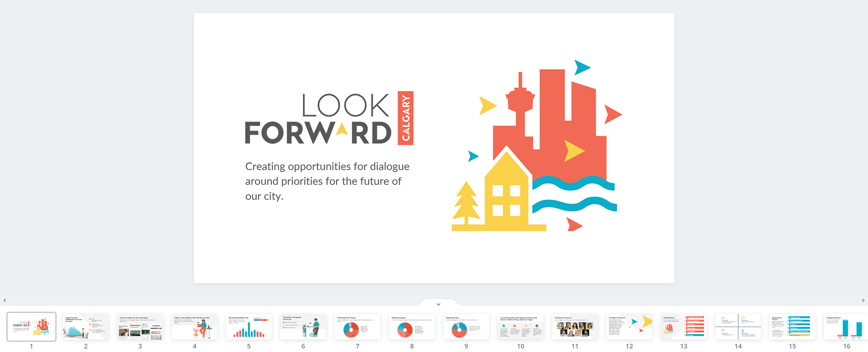
Task: Click the Calgary skyline illustration on slide
Action: [537, 145]
